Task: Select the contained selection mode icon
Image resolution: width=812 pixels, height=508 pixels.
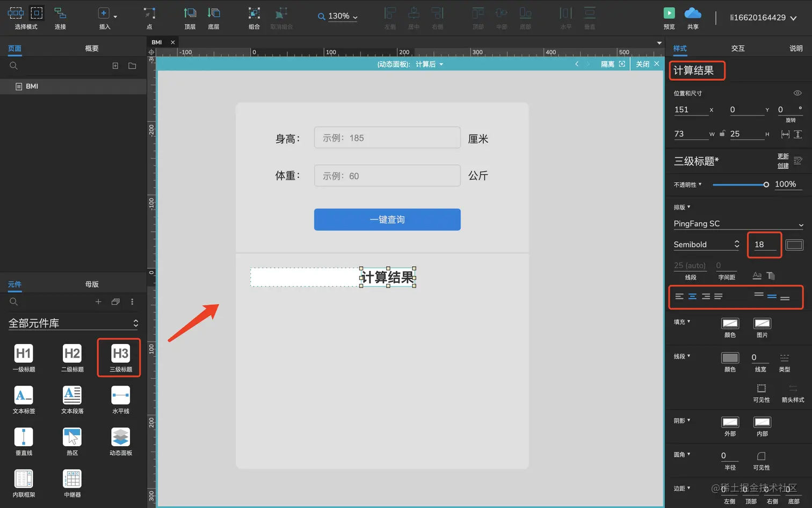Action: pos(37,12)
